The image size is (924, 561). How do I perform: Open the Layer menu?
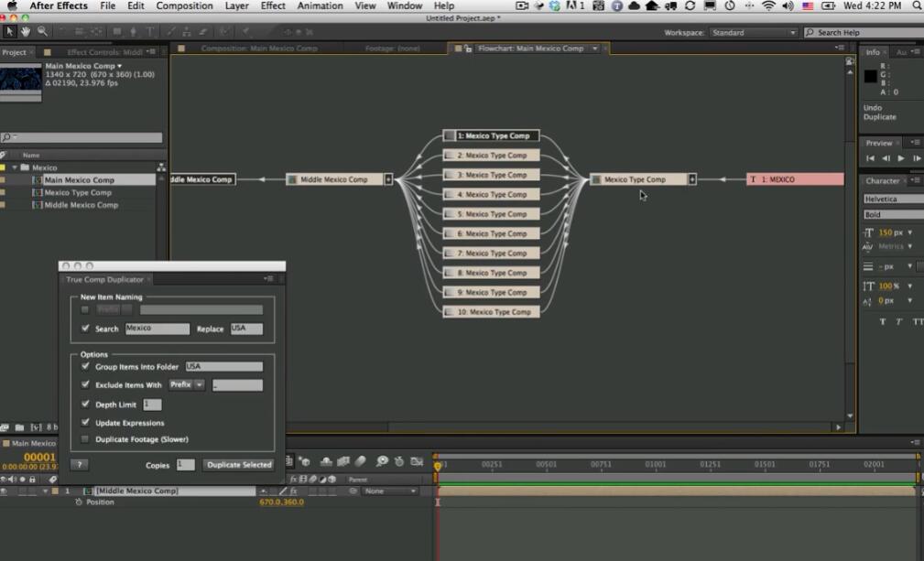point(236,5)
